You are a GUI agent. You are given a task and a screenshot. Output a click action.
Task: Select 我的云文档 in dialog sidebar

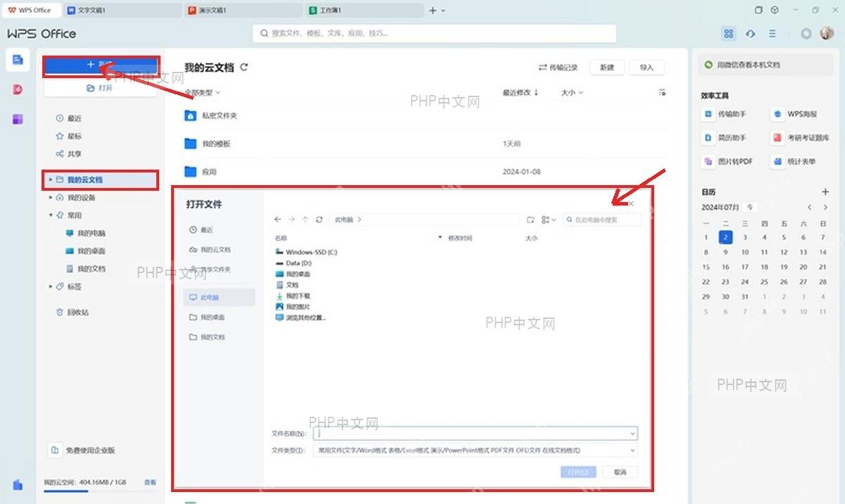pyautogui.click(x=210, y=250)
